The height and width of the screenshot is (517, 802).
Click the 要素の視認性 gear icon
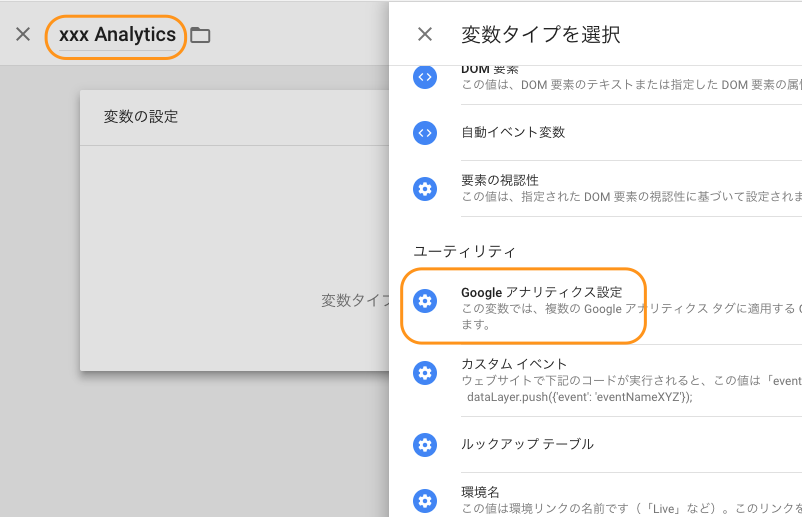[425, 189]
